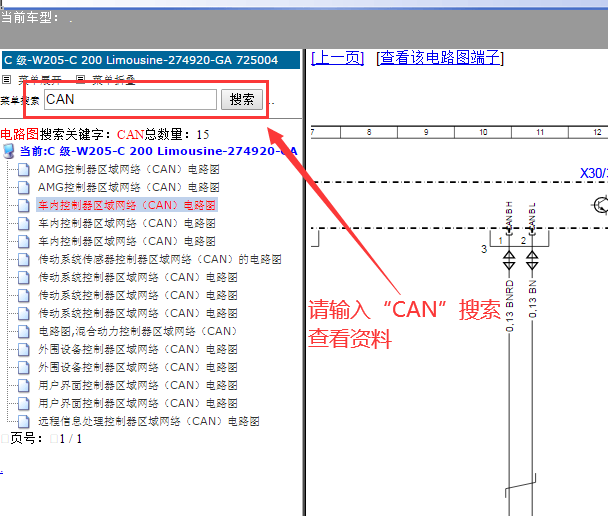The width and height of the screenshot is (608, 516).
Task: Select the second AMG控制器区域网络（CAN）电路图 entry
Action: (129, 188)
